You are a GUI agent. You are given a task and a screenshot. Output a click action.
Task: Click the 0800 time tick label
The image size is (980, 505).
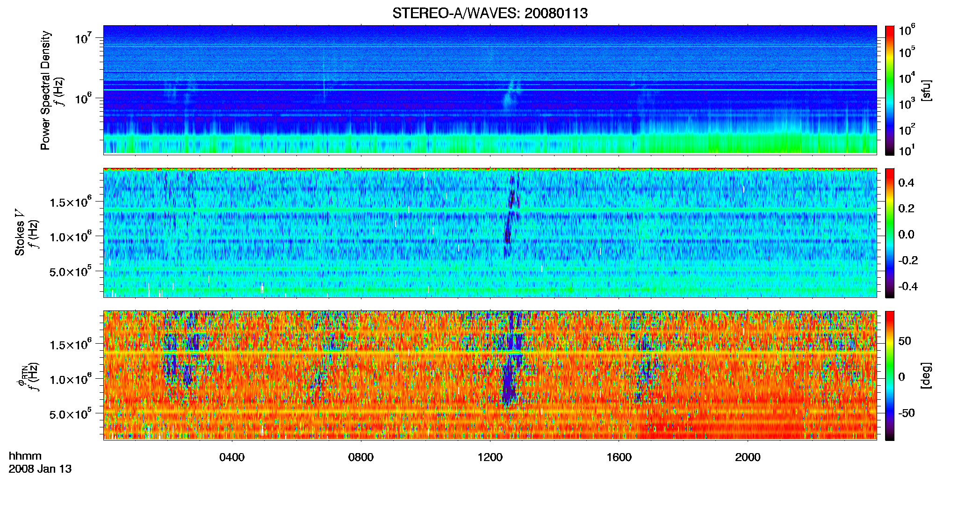[361, 457]
